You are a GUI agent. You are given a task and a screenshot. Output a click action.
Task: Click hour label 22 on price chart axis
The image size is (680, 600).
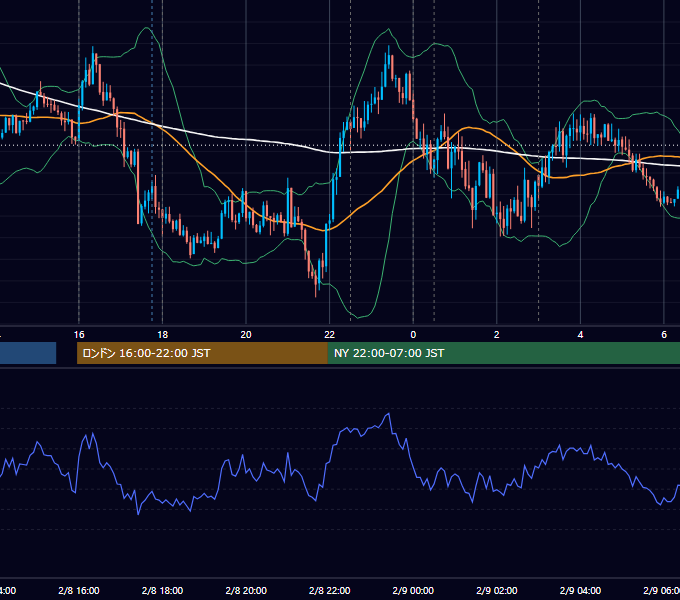coord(330,335)
